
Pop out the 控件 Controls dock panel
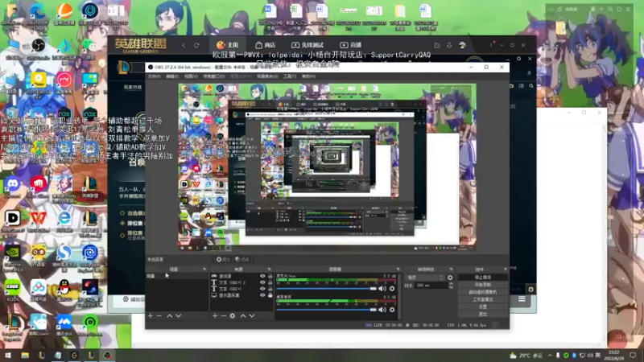[x=506, y=269]
